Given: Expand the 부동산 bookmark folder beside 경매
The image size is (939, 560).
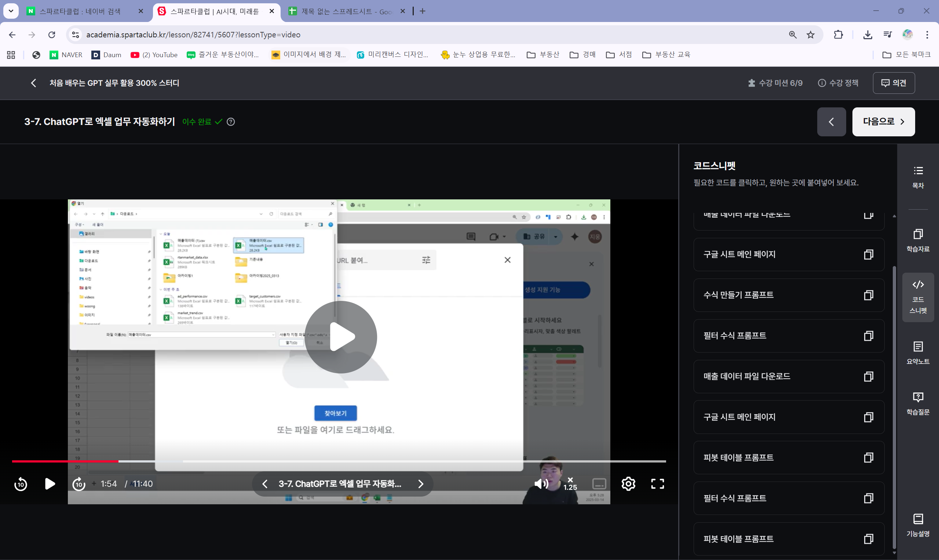Looking at the screenshot, I should pos(543,55).
